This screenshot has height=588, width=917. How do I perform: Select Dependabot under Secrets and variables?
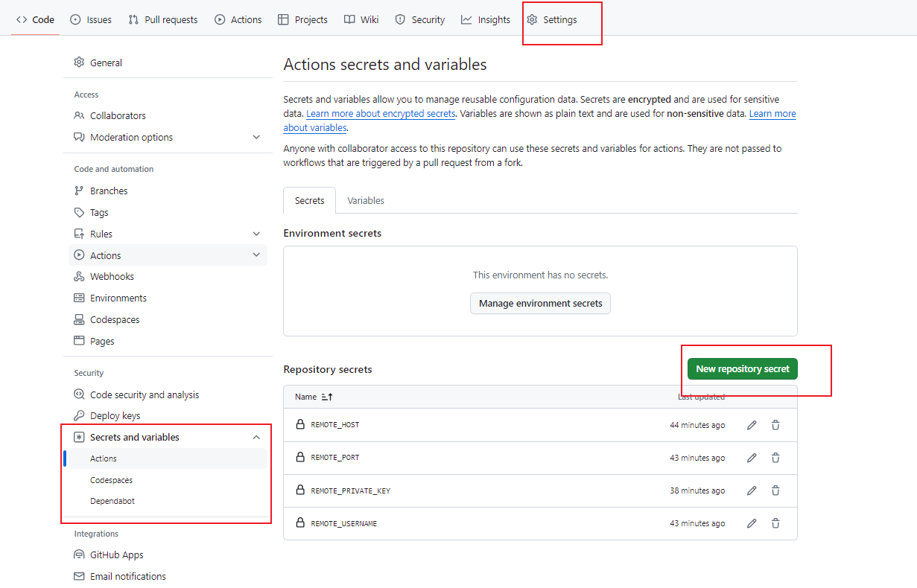(112, 501)
